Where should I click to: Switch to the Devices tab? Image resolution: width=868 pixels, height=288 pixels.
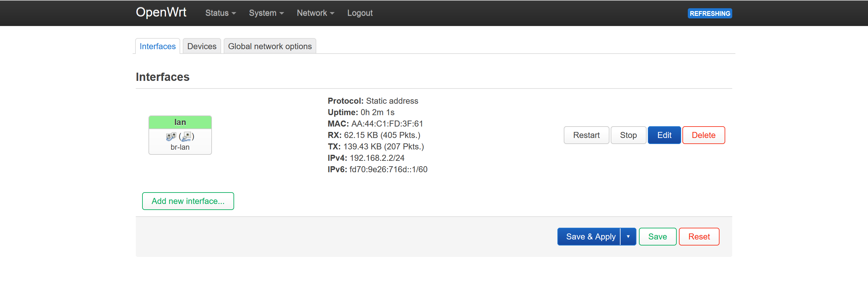coord(201,46)
